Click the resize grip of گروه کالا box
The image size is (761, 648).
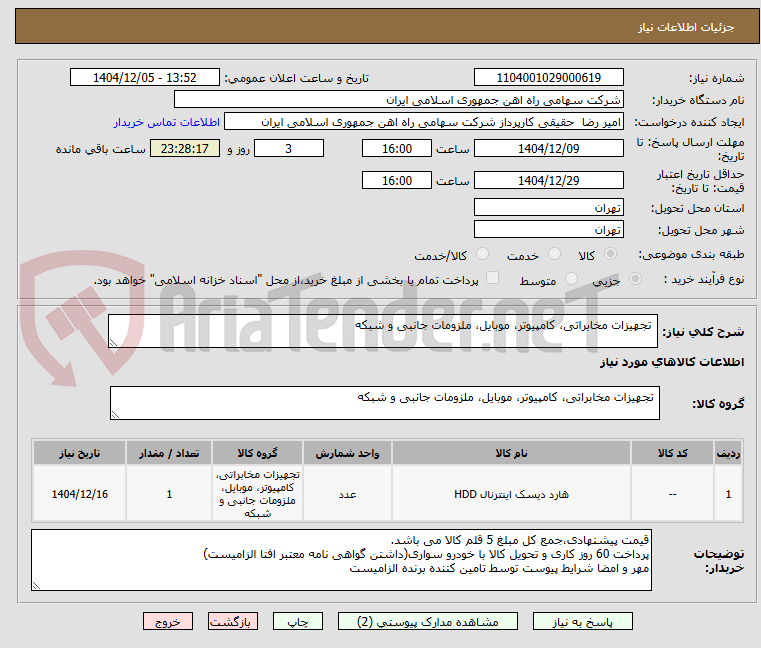[x=116, y=415]
